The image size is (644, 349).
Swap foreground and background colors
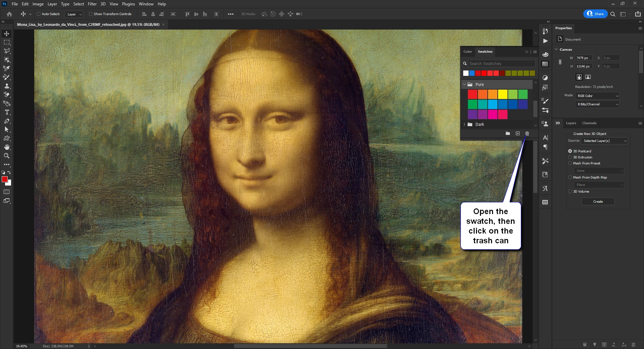(9, 172)
